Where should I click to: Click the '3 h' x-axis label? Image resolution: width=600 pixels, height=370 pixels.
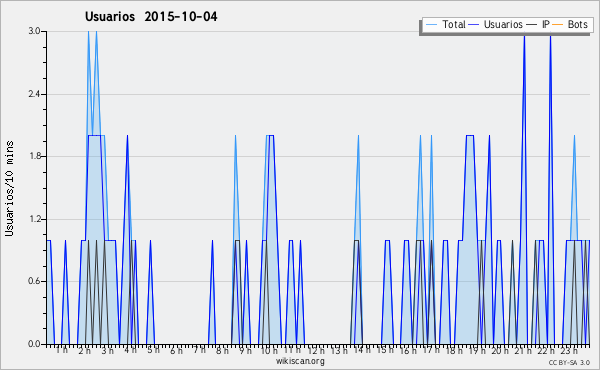[x=108, y=350]
